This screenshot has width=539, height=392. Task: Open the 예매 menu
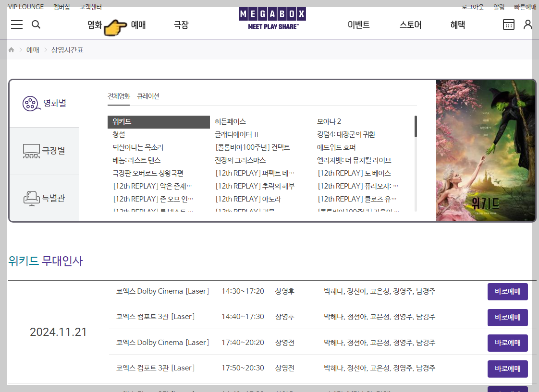click(138, 25)
